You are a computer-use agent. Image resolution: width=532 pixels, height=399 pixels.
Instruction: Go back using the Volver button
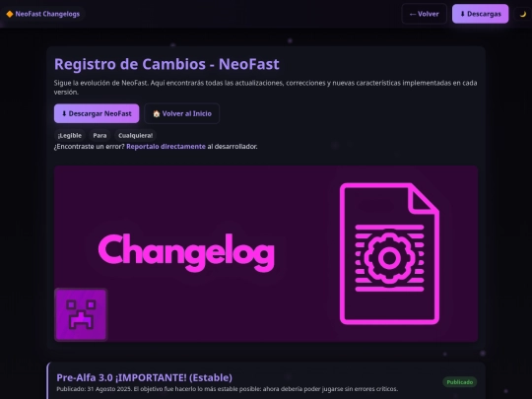point(424,14)
